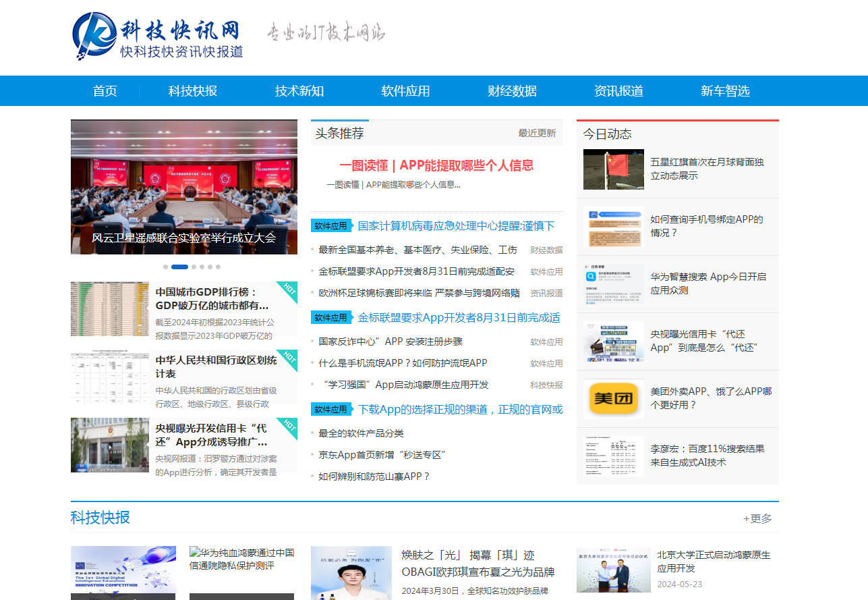
Task: Jump to the last carousel dot
Action: click(x=219, y=267)
